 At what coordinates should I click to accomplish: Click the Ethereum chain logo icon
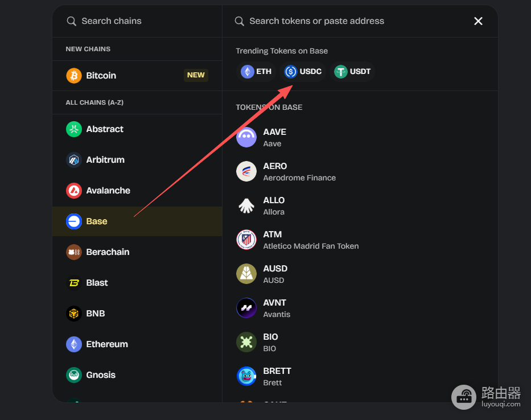tap(74, 344)
